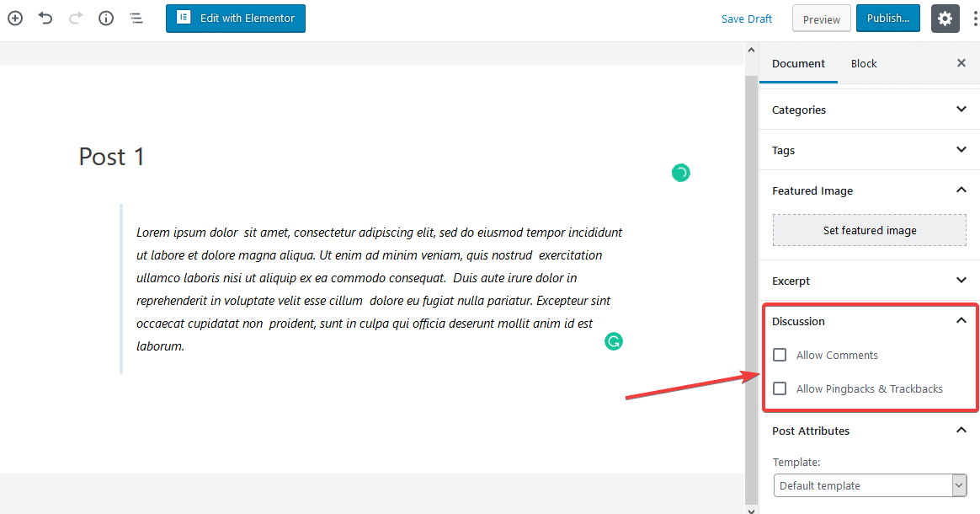This screenshot has width=980, height=514.
Task: Enable the Allow Comments checkbox
Action: point(780,355)
